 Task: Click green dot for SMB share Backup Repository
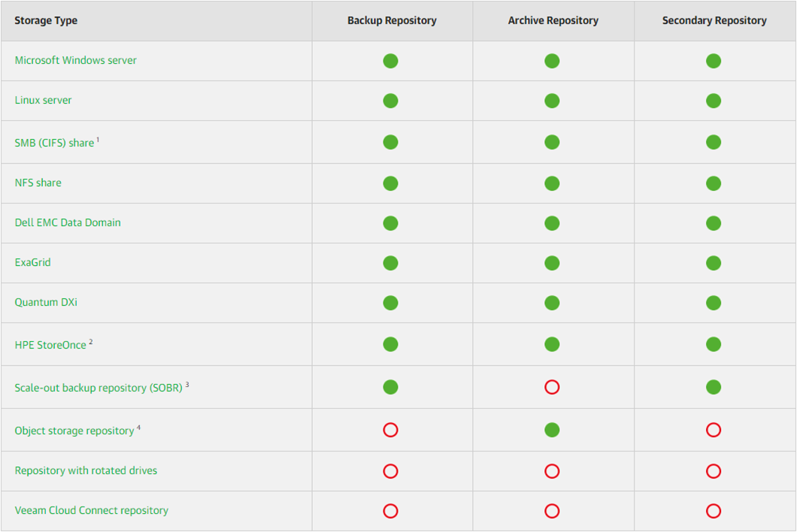[x=390, y=142]
